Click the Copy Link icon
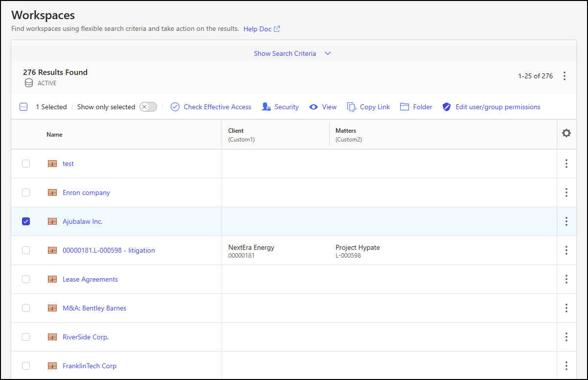The image size is (588, 380). 352,107
